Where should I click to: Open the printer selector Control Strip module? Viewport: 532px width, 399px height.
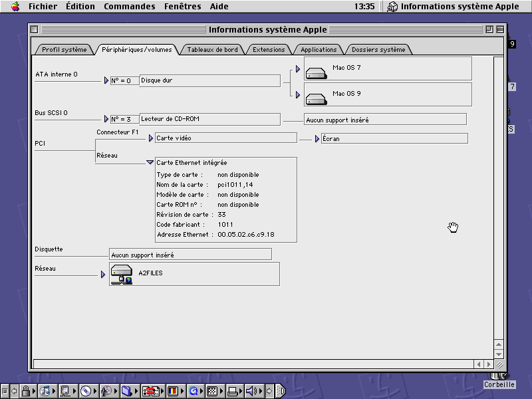(235, 391)
